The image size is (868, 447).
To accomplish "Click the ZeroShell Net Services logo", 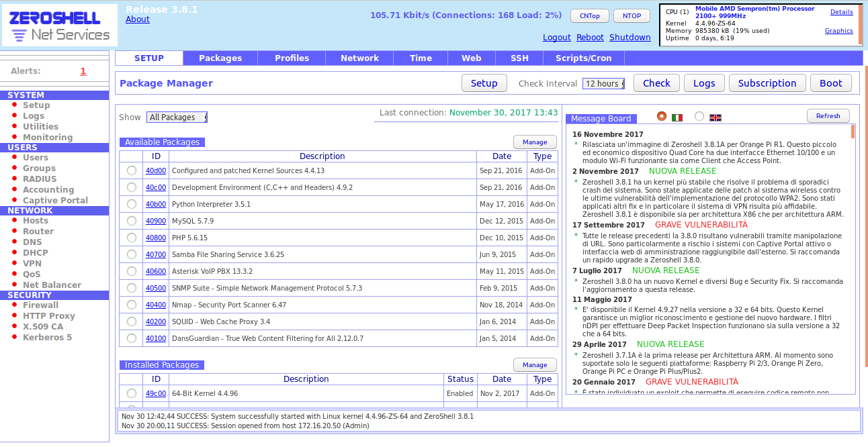I will (60, 27).
